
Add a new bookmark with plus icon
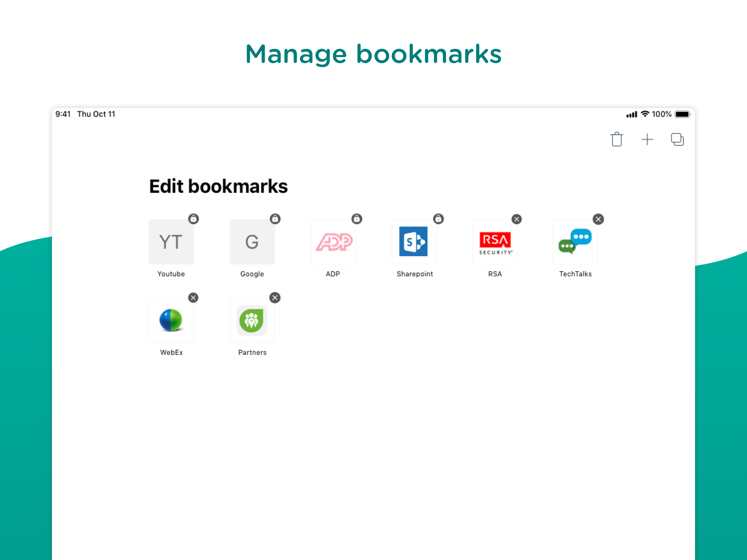(647, 139)
